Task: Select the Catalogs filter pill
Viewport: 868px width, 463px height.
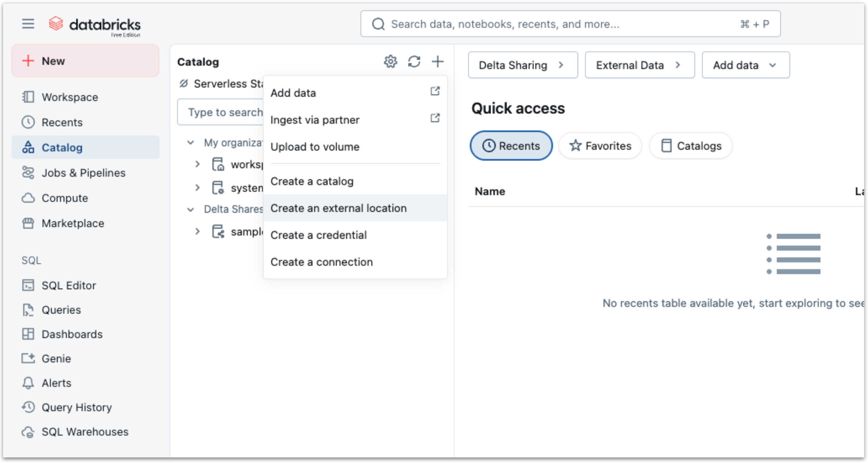Action: tap(691, 146)
